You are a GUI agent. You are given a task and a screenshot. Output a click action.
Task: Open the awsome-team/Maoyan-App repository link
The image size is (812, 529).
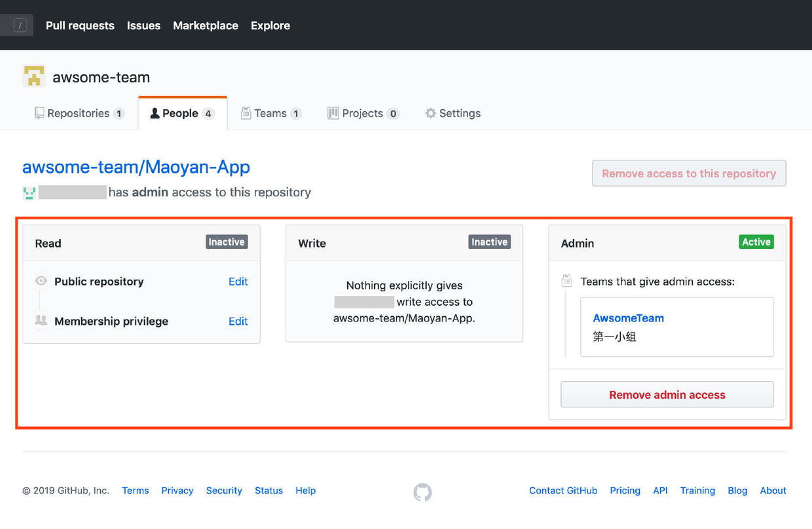(x=136, y=167)
